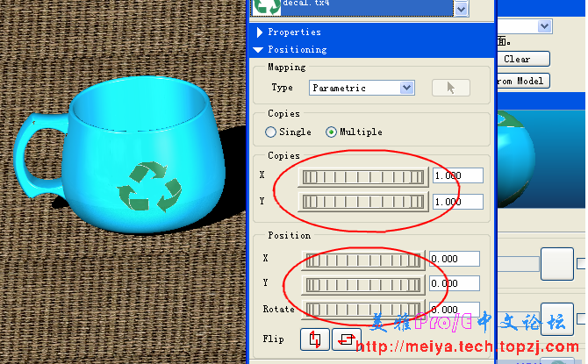
Task: Click the decal.tx4 recycle thumbnail
Action: (267, 8)
